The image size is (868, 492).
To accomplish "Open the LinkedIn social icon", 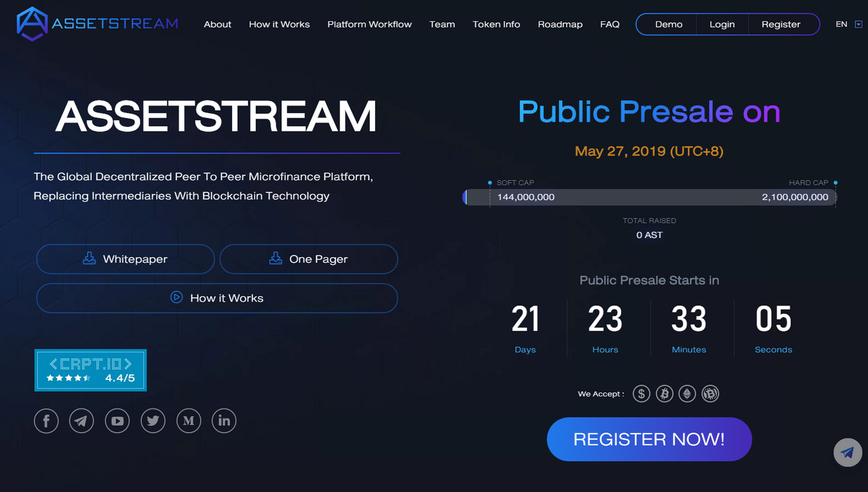I will [x=224, y=421].
